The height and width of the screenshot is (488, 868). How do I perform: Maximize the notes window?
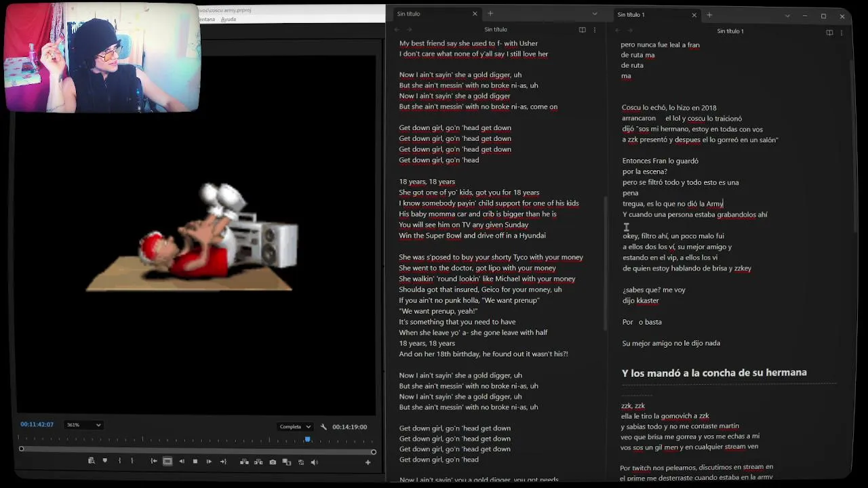click(823, 16)
